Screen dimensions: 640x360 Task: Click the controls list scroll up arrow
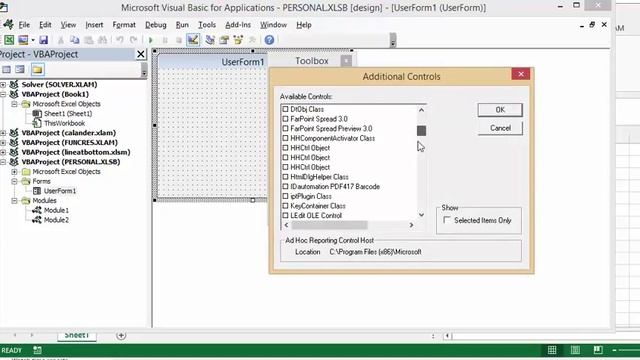tap(421, 109)
